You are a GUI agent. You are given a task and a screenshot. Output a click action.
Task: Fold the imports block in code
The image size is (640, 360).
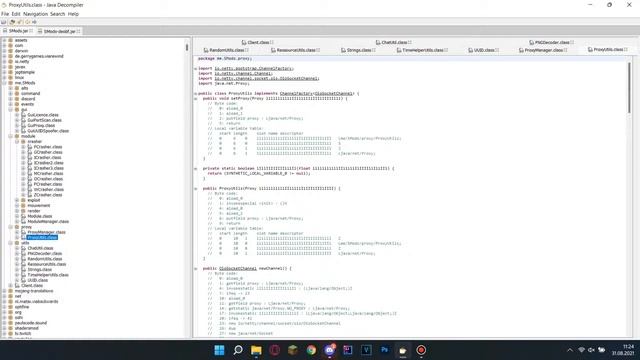pyautogui.click(x=196, y=69)
